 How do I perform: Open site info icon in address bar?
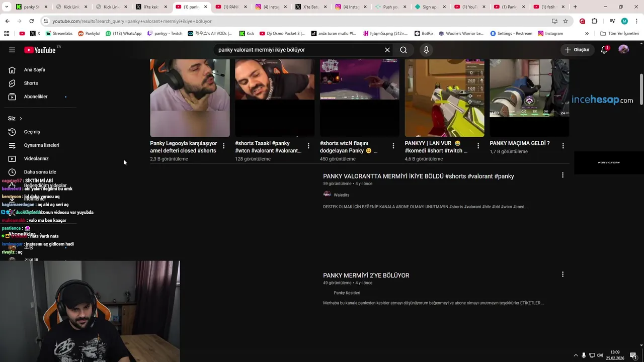click(46, 21)
